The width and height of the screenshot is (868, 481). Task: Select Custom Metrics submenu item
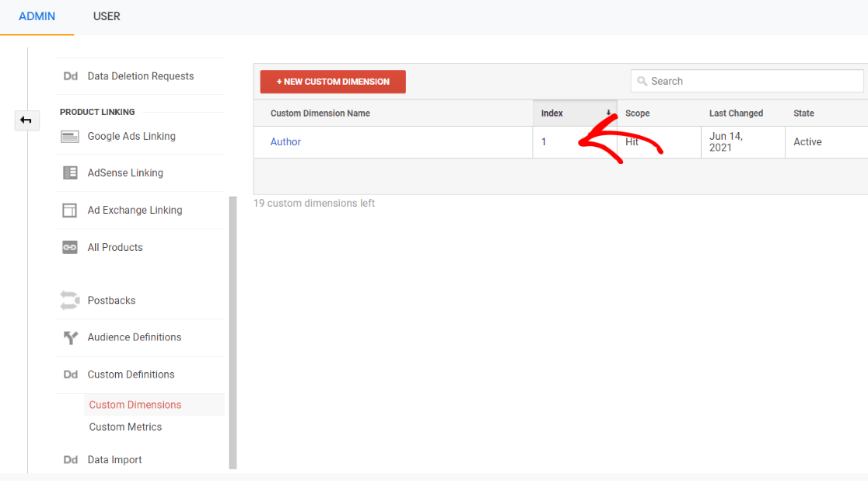point(126,427)
